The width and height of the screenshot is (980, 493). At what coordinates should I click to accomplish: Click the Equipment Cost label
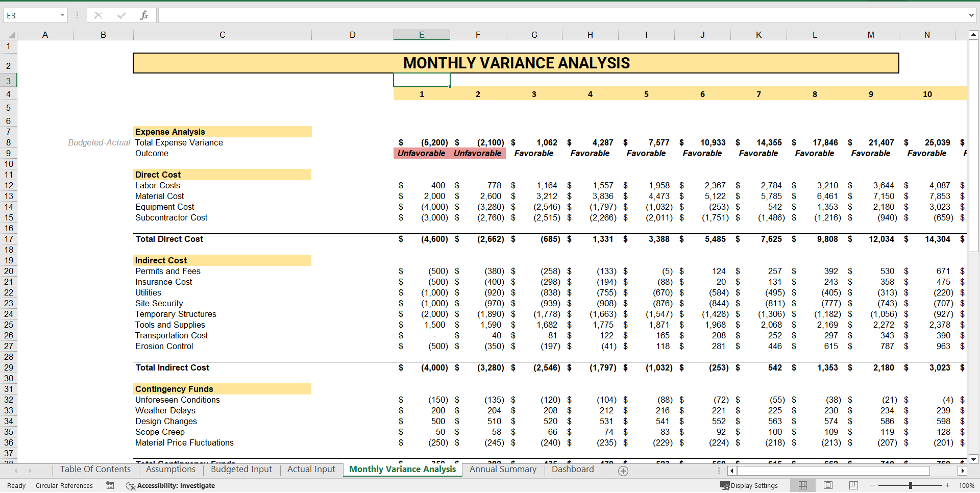point(165,207)
